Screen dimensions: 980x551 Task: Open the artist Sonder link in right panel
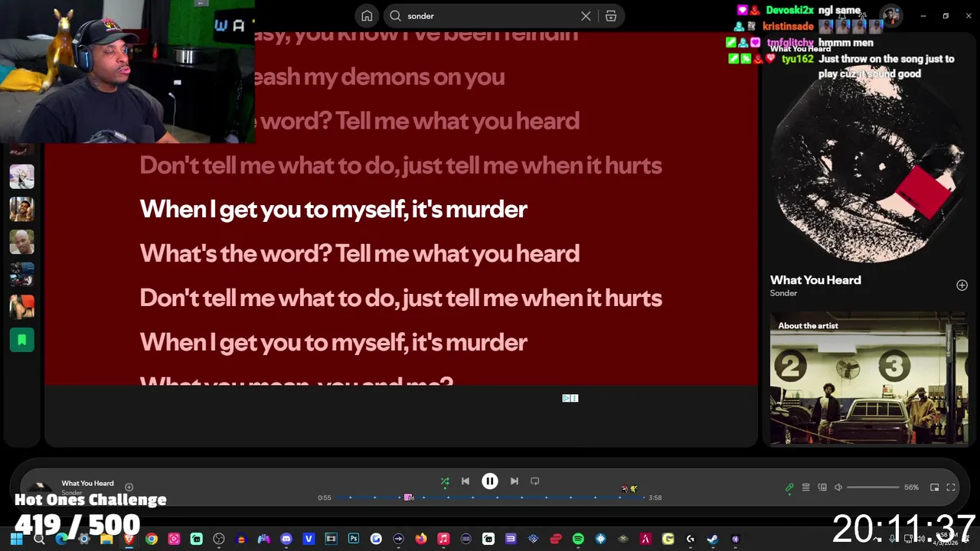point(783,293)
